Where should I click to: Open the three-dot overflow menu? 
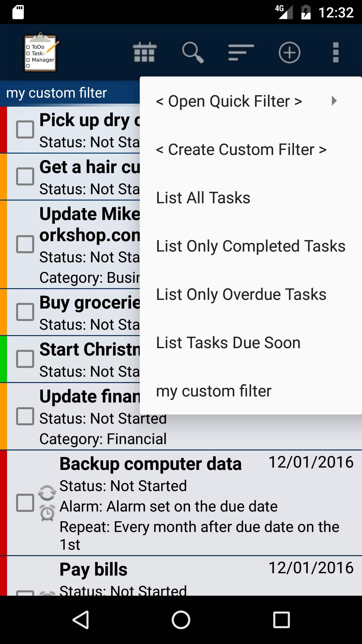coord(336,52)
